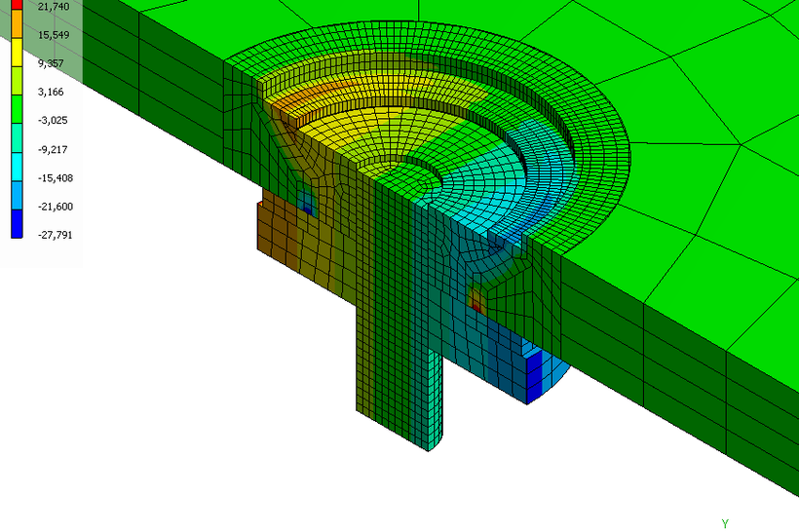
Task: Pick the red hot-spot element on cut face
Action: (476, 306)
